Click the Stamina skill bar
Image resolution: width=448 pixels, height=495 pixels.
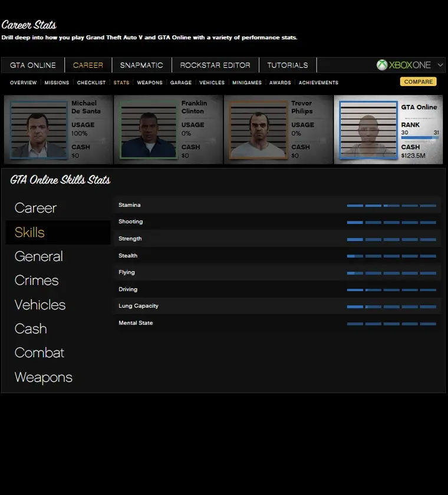point(391,206)
